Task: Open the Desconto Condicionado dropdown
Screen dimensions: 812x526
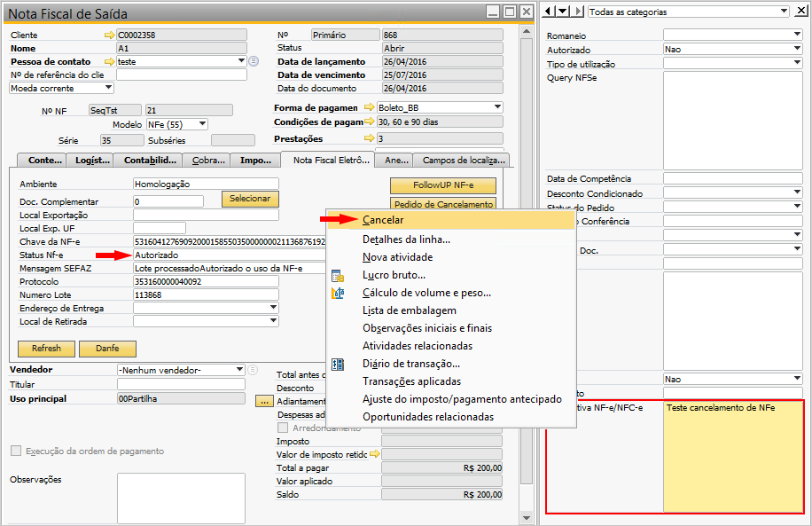Action: pos(797,192)
